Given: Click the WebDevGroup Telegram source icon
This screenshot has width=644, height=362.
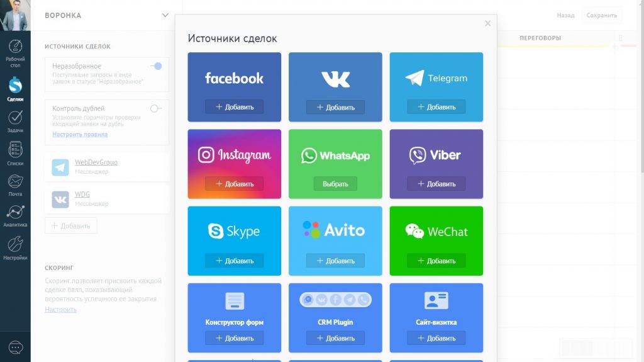Looking at the screenshot, I should 60,167.
